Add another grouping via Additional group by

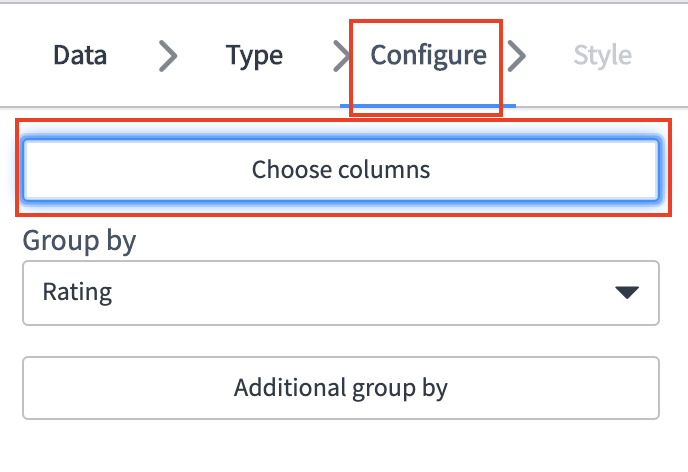pyautogui.click(x=340, y=388)
